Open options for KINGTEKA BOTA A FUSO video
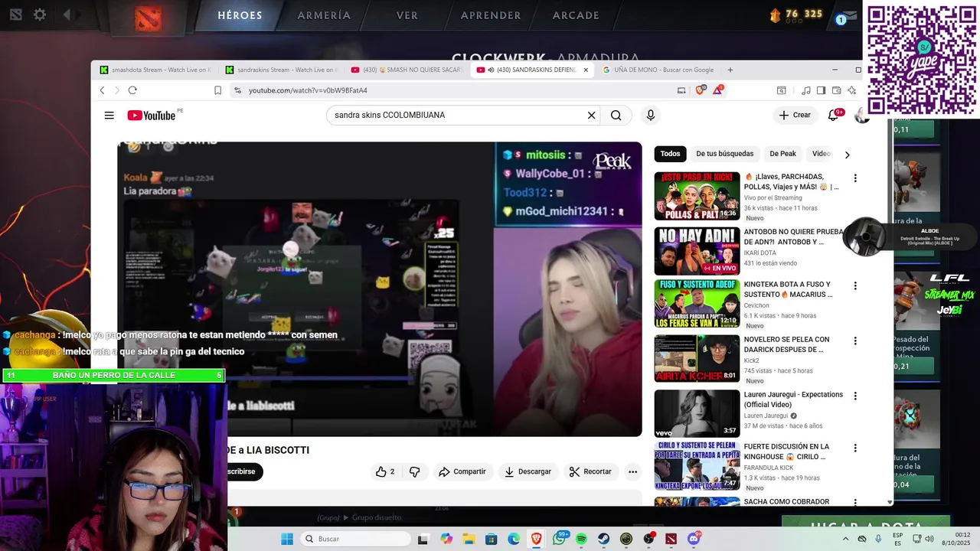 pos(855,285)
